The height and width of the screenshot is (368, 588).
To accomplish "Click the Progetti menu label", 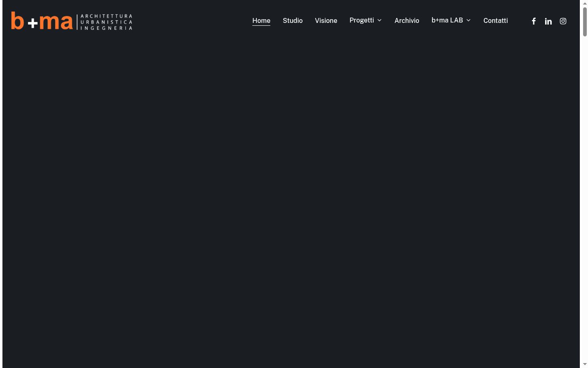I will point(362,20).
